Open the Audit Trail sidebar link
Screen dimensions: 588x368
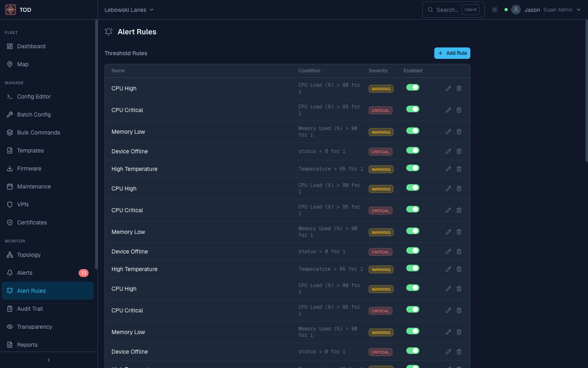(x=30, y=309)
